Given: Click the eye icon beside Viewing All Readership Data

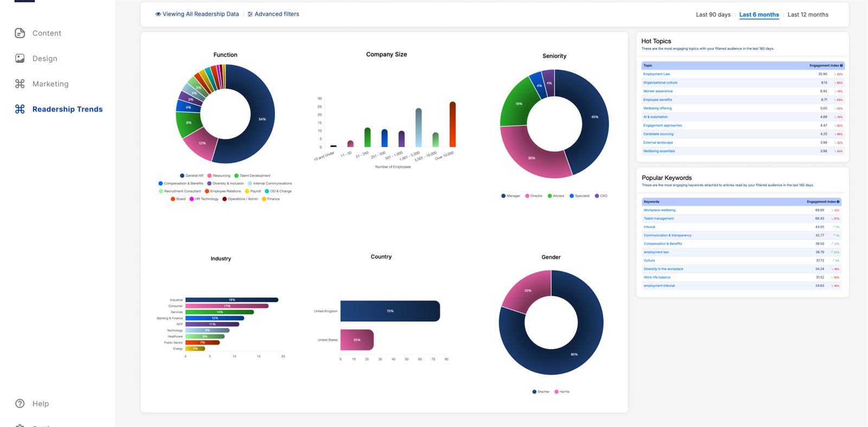Looking at the screenshot, I should tap(158, 14).
